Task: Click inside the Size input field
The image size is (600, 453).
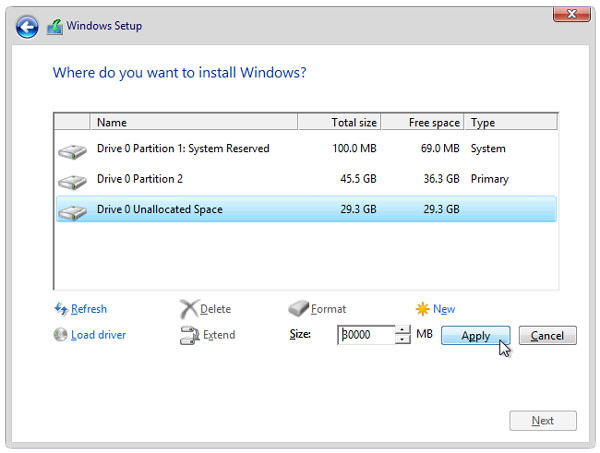Action: [366, 335]
